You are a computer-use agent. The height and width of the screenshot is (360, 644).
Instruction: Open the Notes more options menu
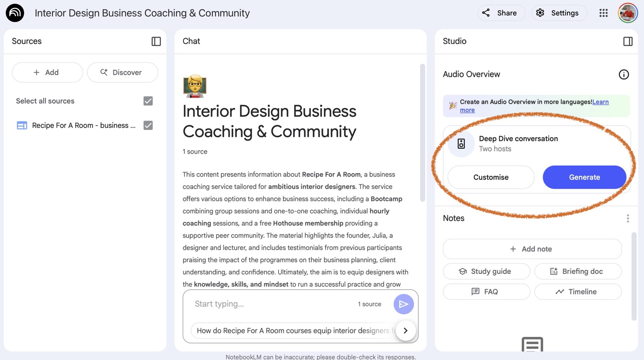pos(628,218)
